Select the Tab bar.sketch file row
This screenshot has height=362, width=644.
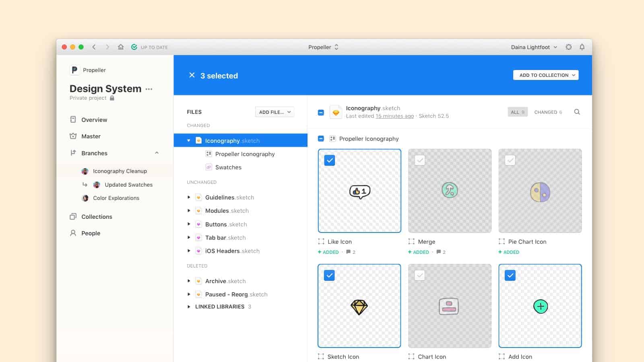(240, 237)
